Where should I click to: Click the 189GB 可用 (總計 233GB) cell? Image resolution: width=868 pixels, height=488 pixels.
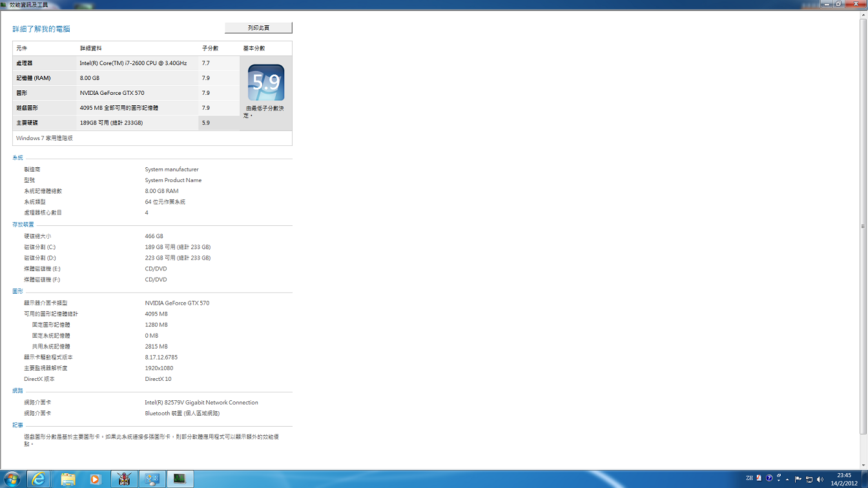pos(111,123)
